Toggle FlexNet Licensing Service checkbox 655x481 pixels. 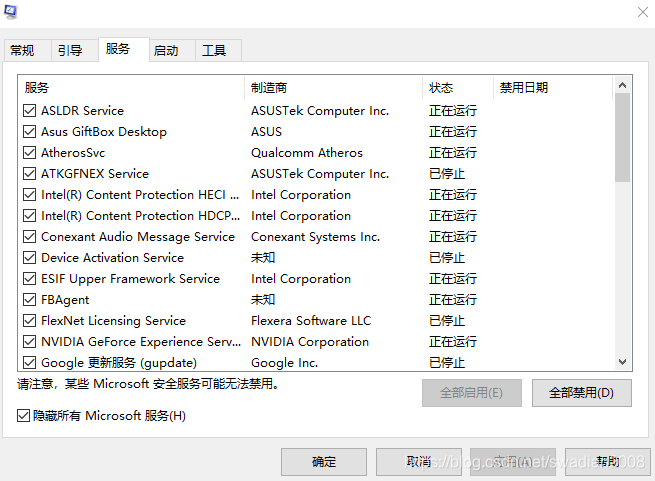point(29,321)
